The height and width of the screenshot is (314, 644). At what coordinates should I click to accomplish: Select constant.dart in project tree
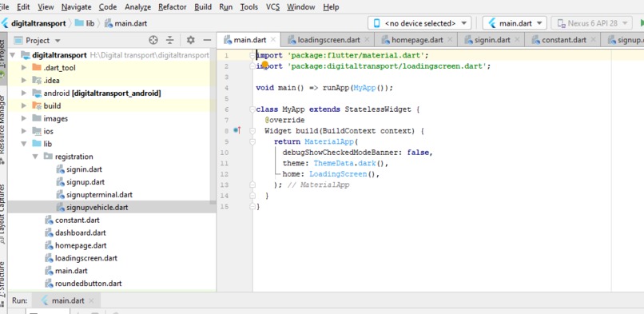[x=78, y=220]
